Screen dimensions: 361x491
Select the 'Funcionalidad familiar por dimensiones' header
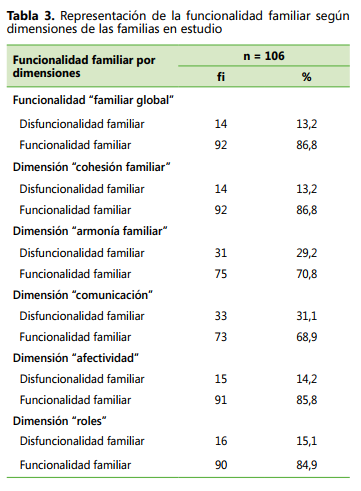click(x=84, y=66)
